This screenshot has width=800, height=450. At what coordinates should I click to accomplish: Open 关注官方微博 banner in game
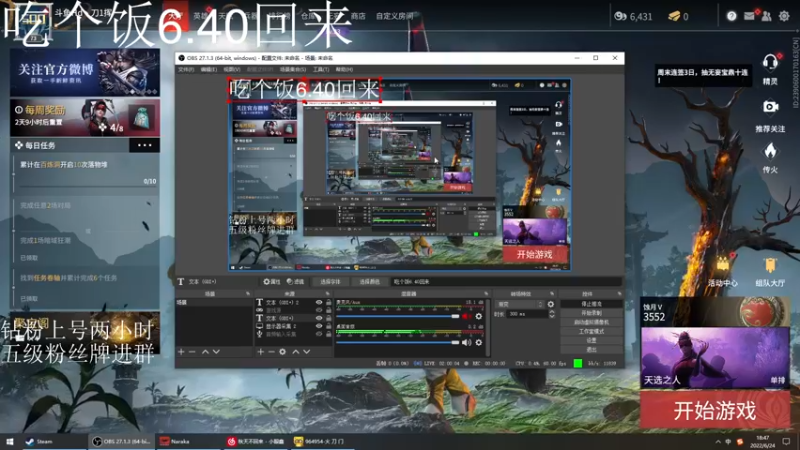(x=85, y=72)
